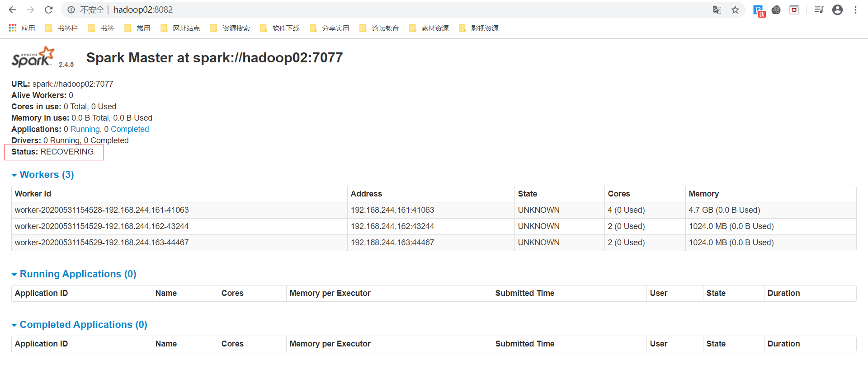The height and width of the screenshot is (379, 868).
Task: Click address 192.168.244.163:44467
Action: click(392, 243)
